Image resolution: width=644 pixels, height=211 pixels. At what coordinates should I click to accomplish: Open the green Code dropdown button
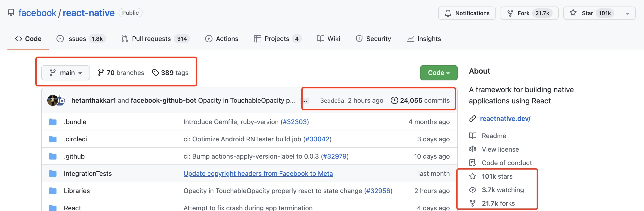pyautogui.click(x=439, y=73)
